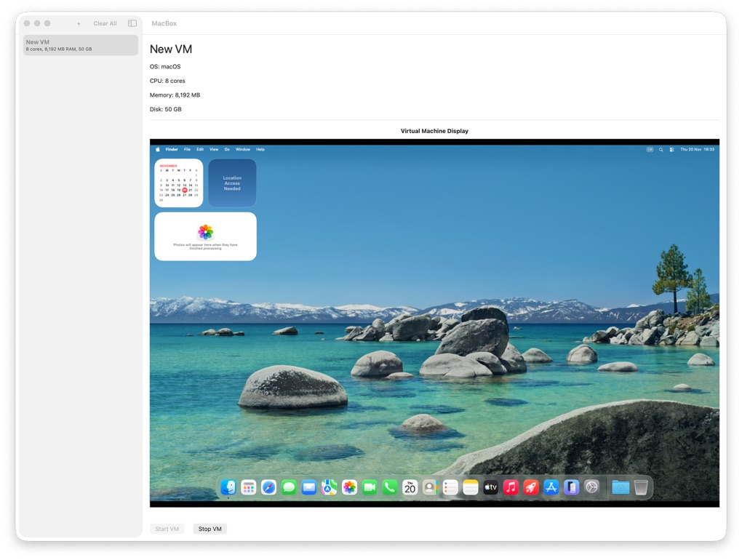Open System Settings from the dock
The width and height of the screenshot is (742, 560).
[x=591, y=487]
